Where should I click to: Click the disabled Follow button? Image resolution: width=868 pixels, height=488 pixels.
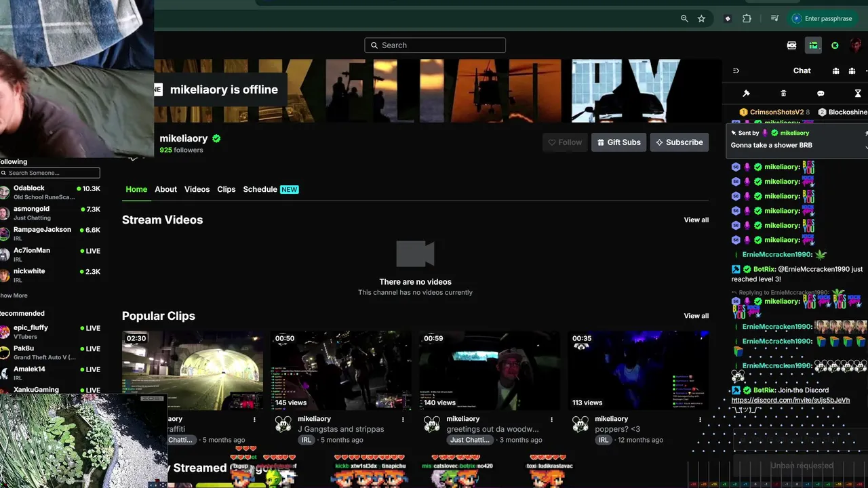(565, 142)
